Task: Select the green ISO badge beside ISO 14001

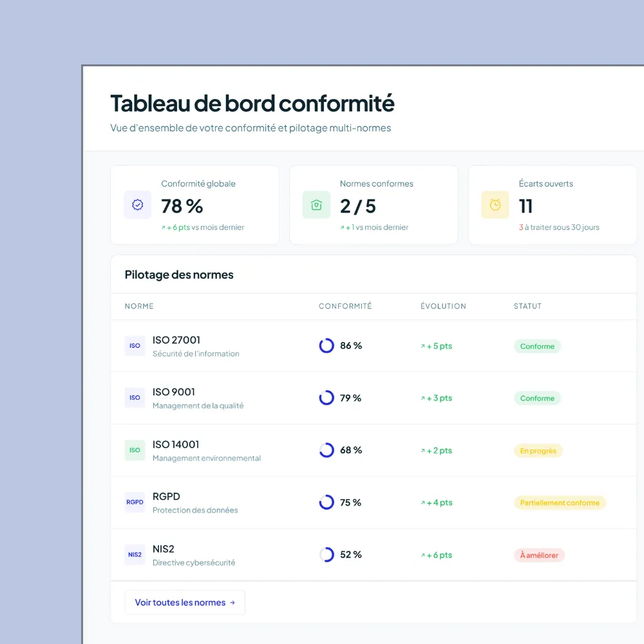Action: [x=135, y=450]
